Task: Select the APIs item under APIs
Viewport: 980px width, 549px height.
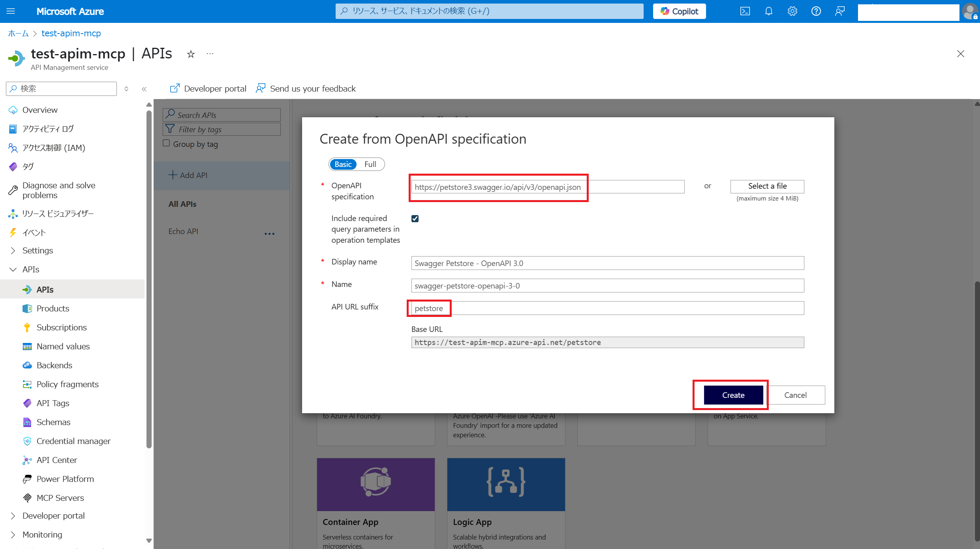Action: click(45, 289)
